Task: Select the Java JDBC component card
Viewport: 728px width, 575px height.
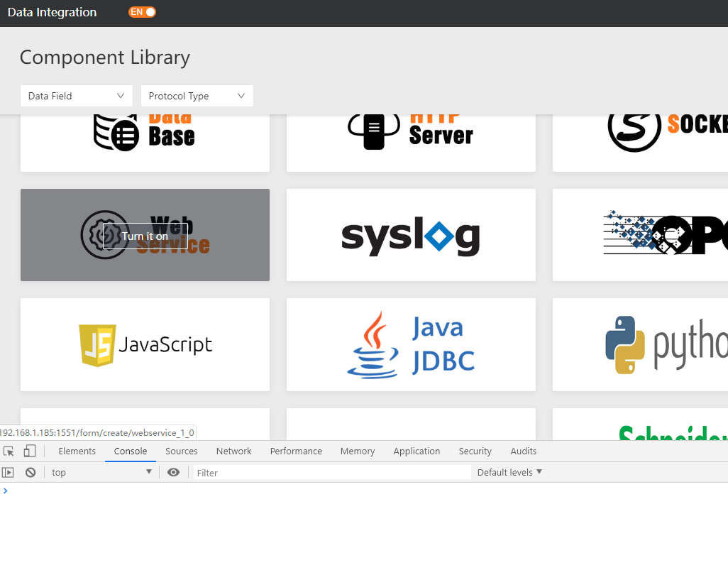Action: tap(411, 344)
